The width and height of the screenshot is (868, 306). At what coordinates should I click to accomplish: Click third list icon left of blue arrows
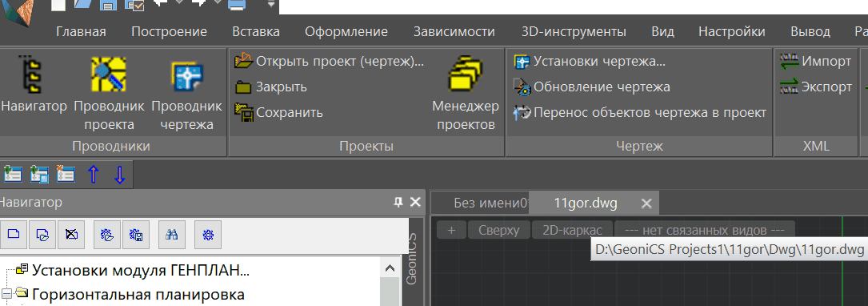[x=66, y=174]
